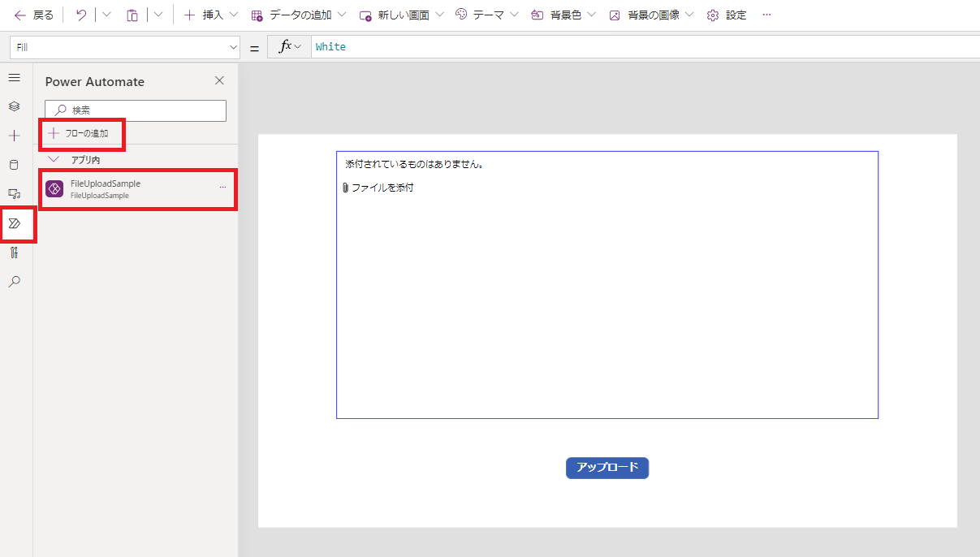Open the Tree view layers icon
Viewport: 980px width, 557px height.
click(x=14, y=106)
